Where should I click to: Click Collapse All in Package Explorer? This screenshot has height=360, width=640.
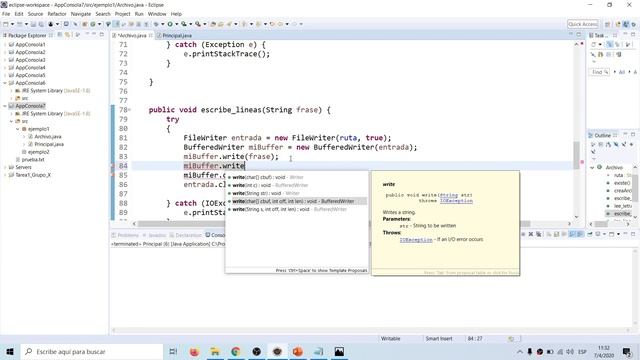(60, 35)
